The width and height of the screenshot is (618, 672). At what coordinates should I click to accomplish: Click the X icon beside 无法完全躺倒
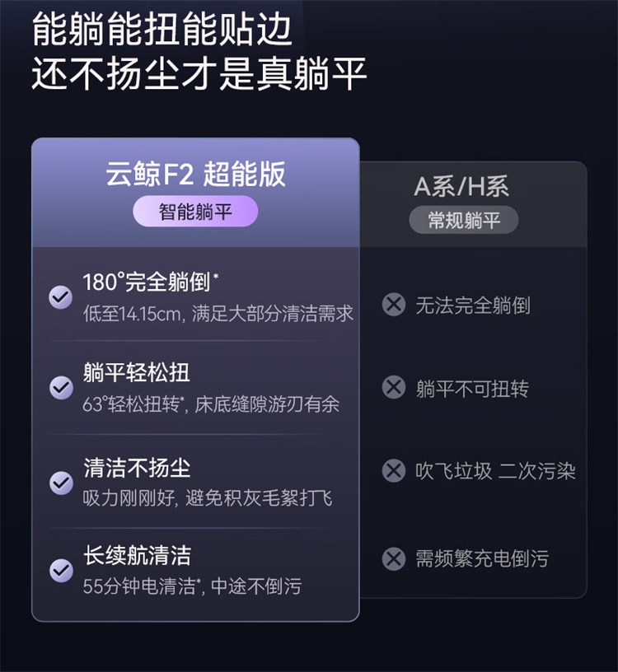(x=394, y=305)
